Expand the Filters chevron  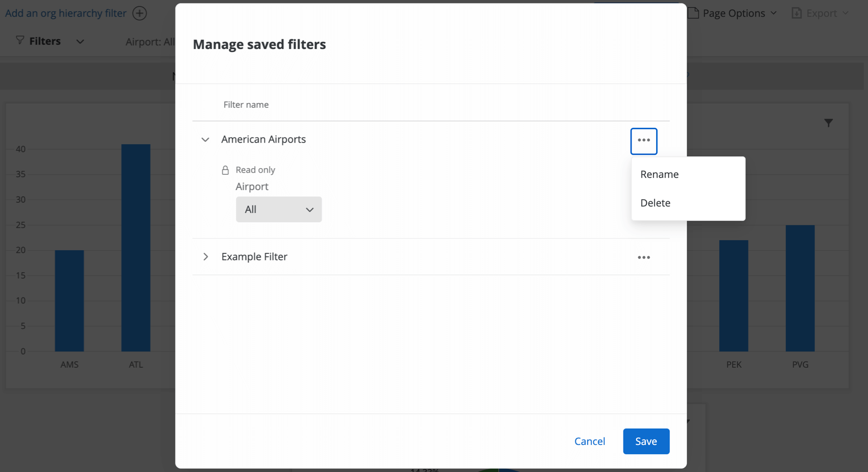coord(80,41)
